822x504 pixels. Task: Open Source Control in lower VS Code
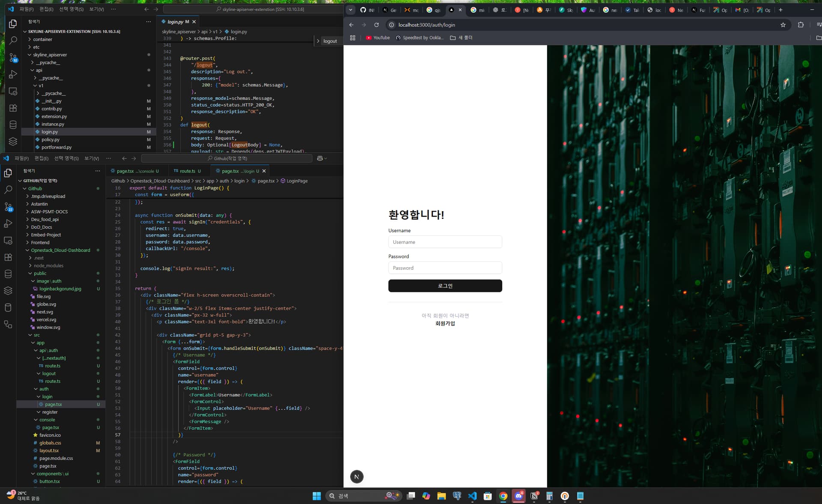pyautogui.click(x=8, y=207)
